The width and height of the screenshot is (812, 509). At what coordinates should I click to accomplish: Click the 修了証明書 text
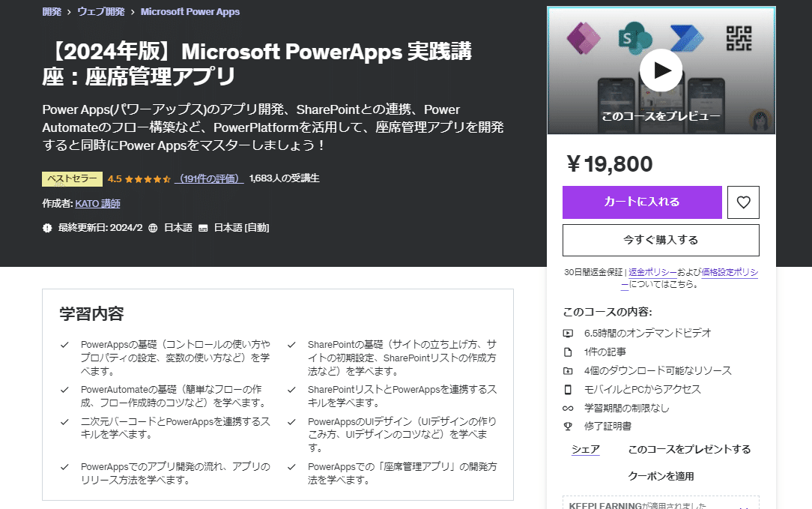[608, 427]
